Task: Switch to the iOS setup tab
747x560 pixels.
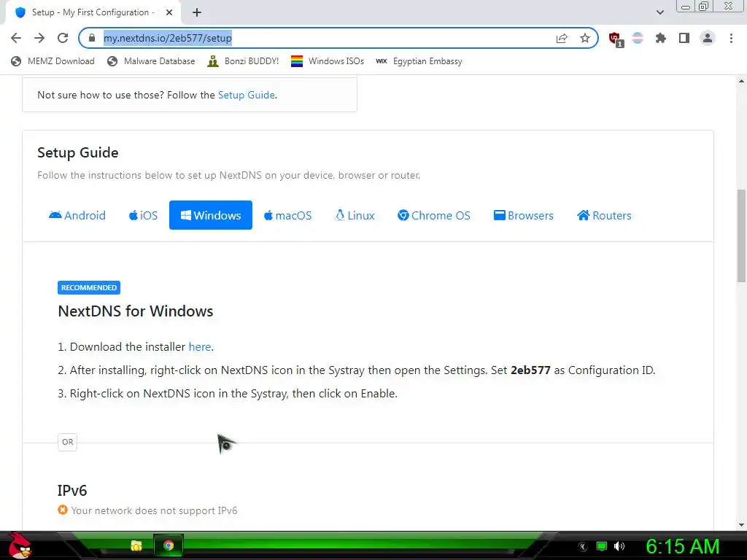Action: coord(143,215)
